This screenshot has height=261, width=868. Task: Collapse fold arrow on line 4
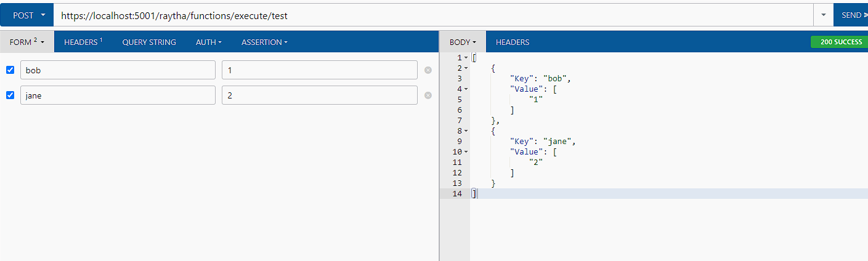pyautogui.click(x=466, y=89)
